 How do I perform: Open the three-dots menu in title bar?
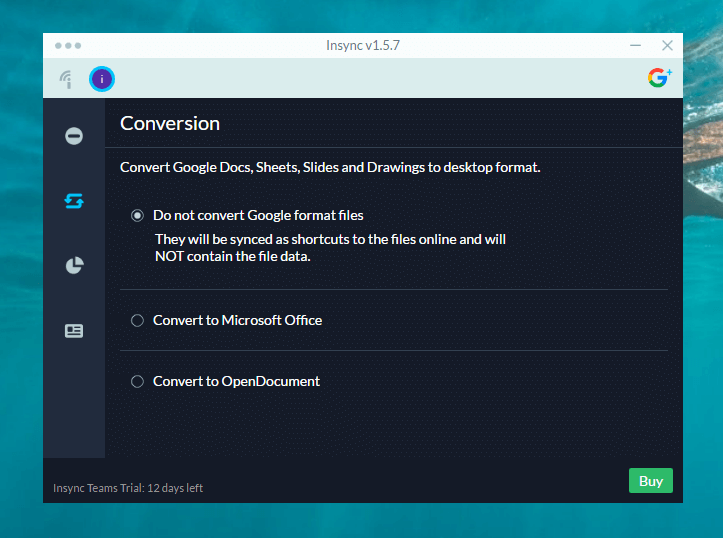point(68,46)
